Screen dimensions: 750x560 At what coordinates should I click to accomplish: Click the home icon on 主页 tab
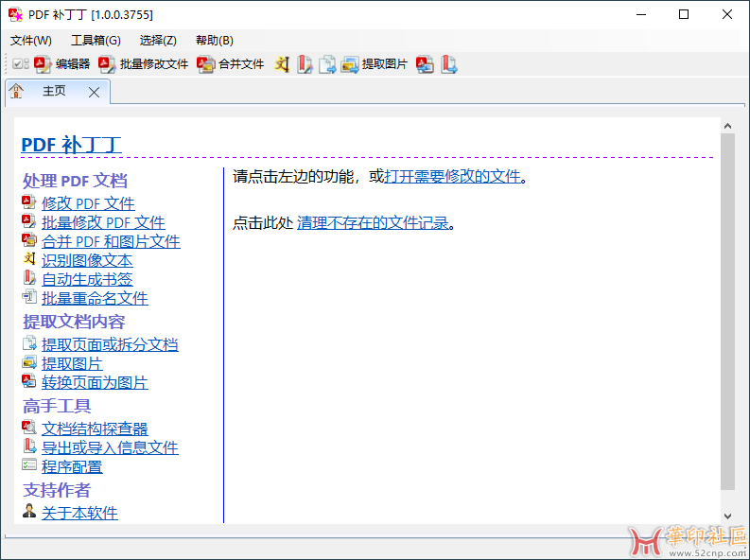pyautogui.click(x=16, y=91)
